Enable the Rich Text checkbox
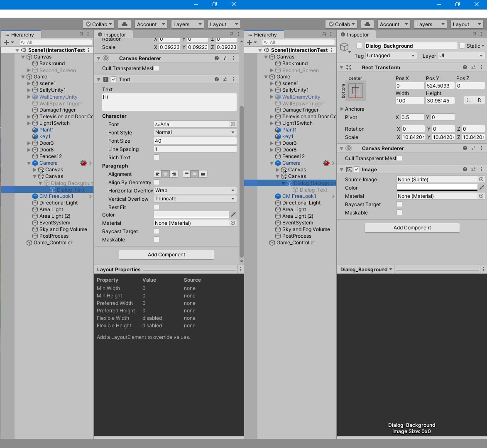 point(157,157)
